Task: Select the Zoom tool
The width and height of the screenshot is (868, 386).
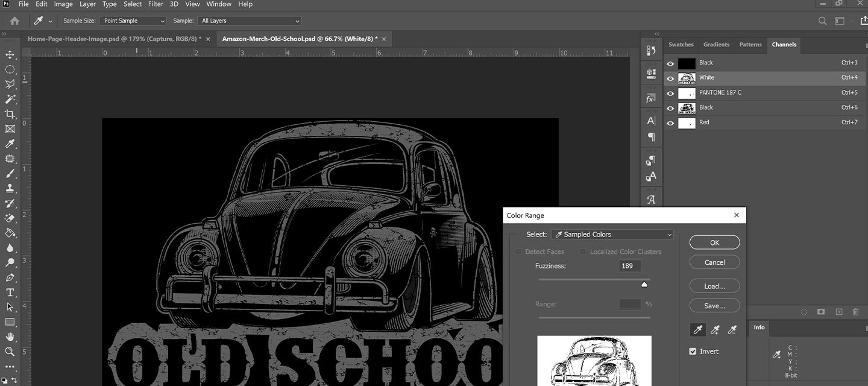Action: pyautogui.click(x=10, y=351)
